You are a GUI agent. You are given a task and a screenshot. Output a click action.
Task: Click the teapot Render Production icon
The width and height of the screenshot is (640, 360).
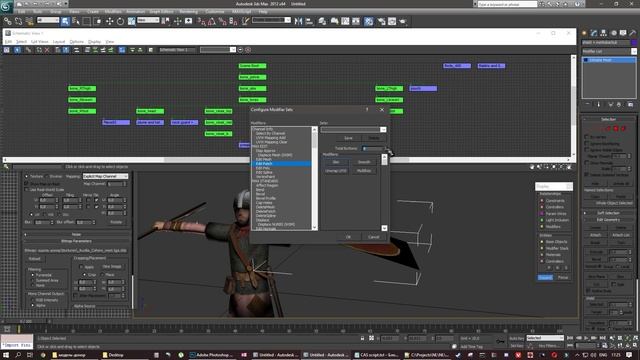click(403, 21)
